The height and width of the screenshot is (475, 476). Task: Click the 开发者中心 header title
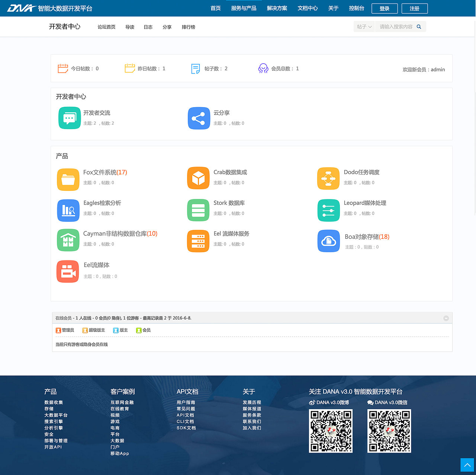coord(65,26)
